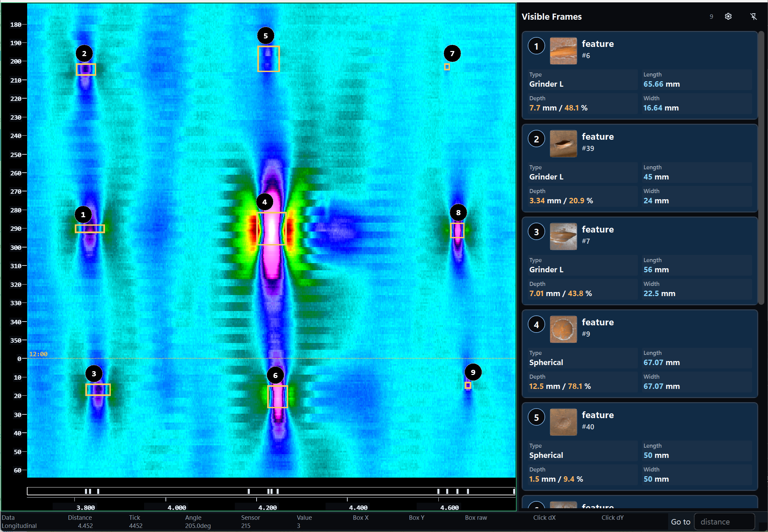Click the 3.800 distance axis label
This screenshot has width=768, height=532.
pyautogui.click(x=86, y=508)
